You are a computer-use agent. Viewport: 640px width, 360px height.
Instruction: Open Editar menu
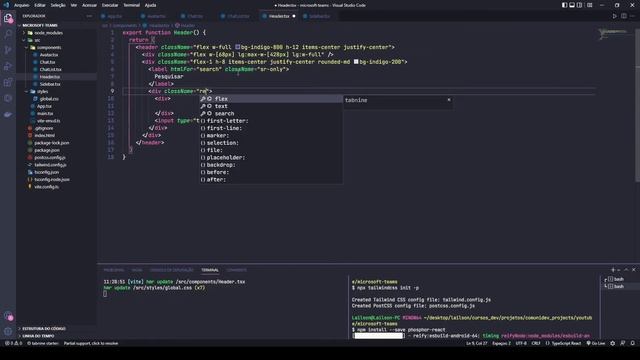tap(40, 5)
